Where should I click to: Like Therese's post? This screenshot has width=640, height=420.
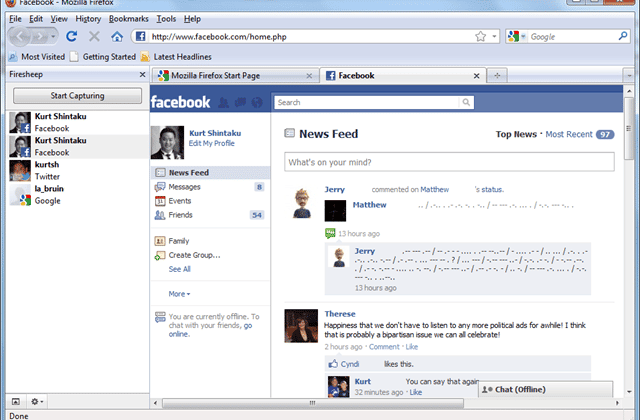click(412, 347)
